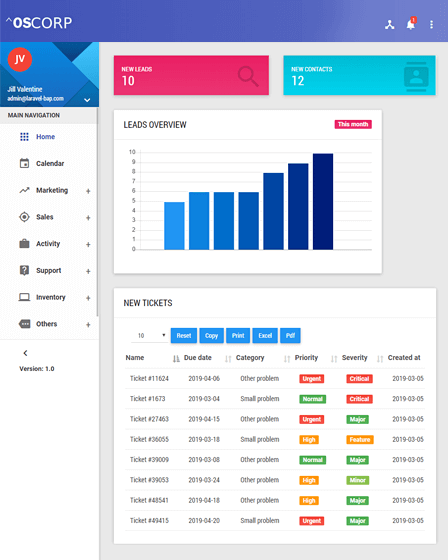
Task: Open Ticket #36055 row
Action: pyautogui.click(x=275, y=440)
